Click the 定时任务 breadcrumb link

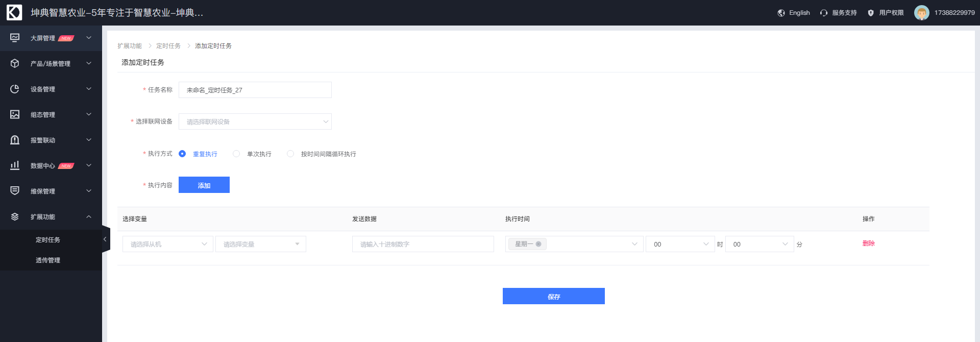point(168,46)
